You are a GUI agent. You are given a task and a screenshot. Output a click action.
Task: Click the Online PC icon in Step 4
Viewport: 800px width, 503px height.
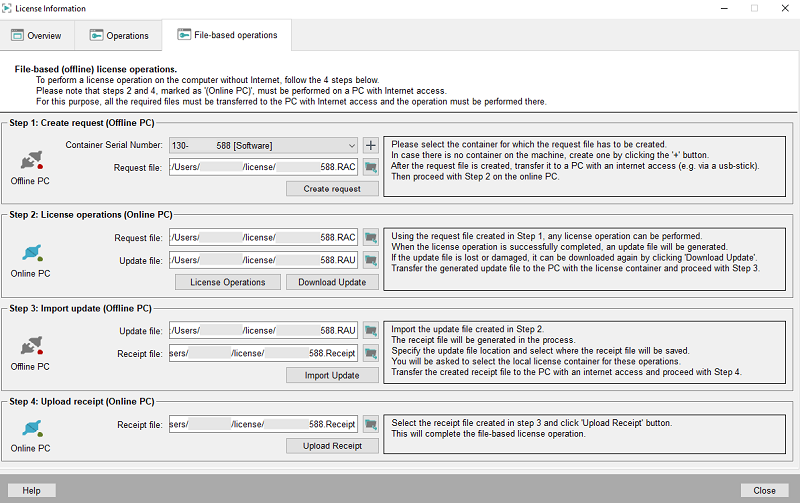(x=32, y=428)
